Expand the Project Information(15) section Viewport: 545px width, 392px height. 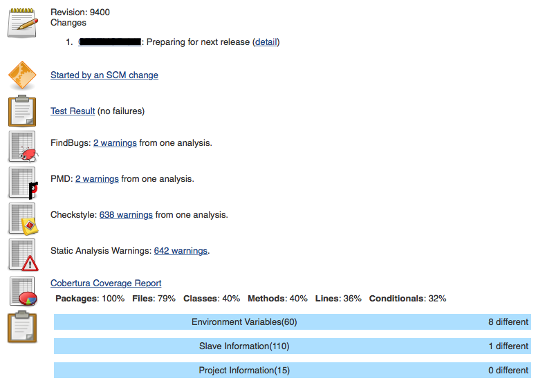244,371
